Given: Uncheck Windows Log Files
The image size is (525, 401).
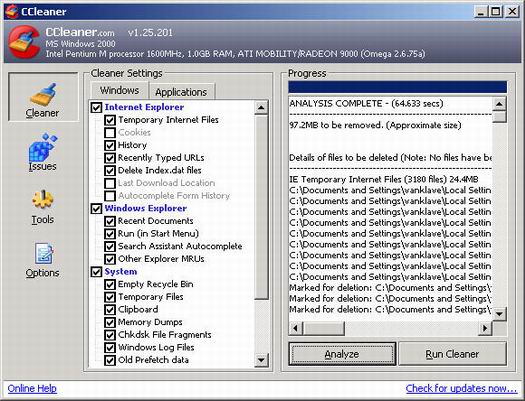Looking at the screenshot, I should pyautogui.click(x=110, y=348).
